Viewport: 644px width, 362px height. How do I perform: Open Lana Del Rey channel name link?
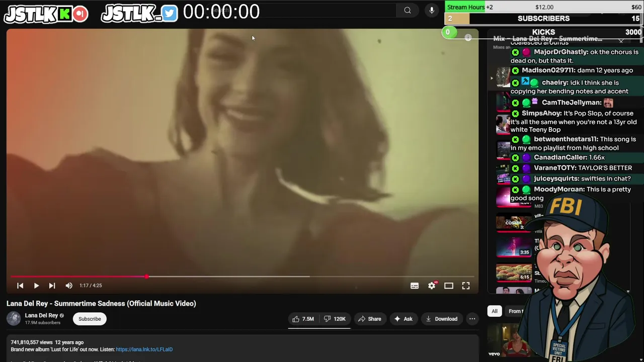(x=41, y=315)
